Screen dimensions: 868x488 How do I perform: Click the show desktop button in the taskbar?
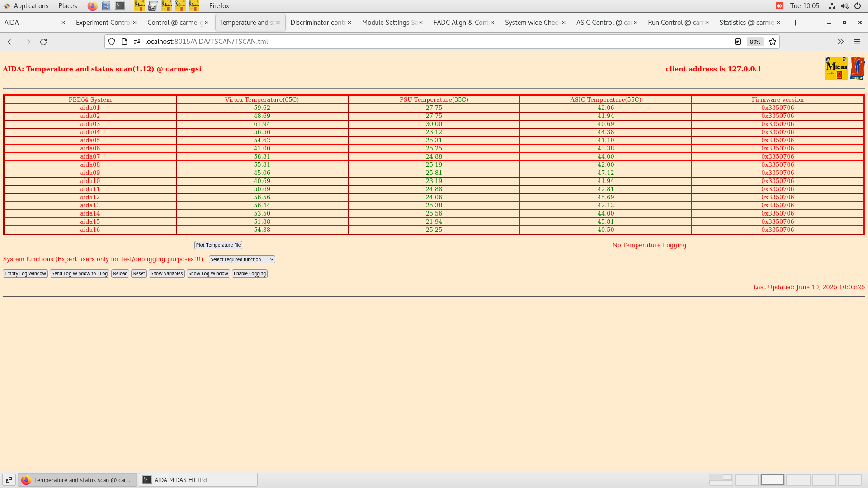pyautogui.click(x=9, y=479)
